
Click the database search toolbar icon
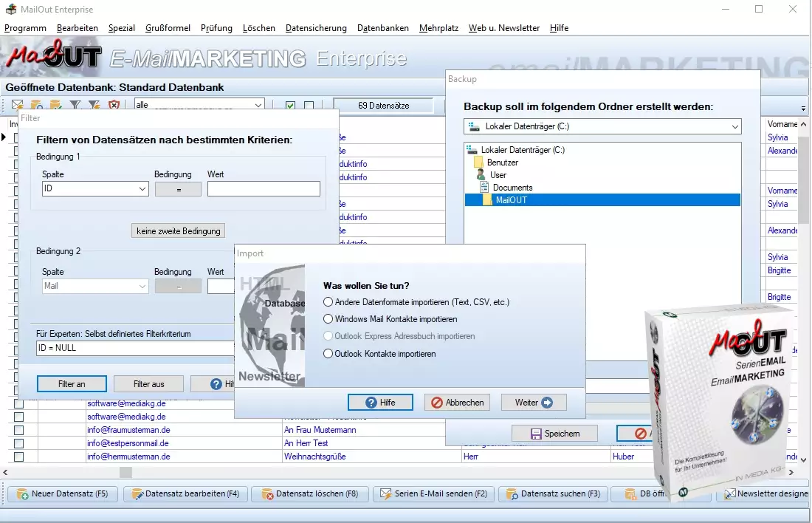[36, 105]
